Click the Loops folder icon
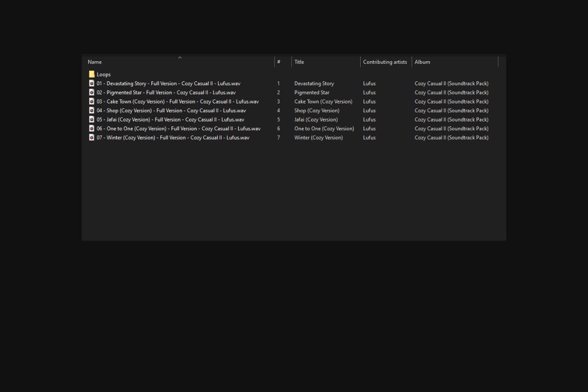 (x=92, y=74)
